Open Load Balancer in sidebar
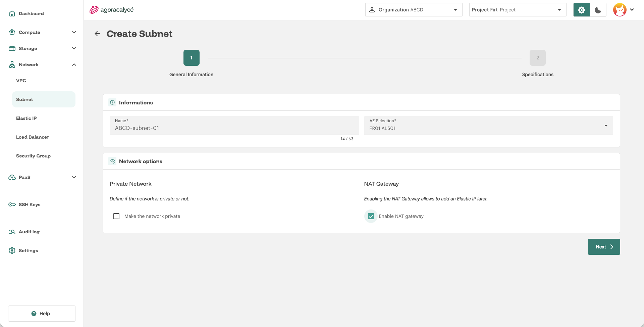This screenshot has height=327, width=644. (x=44, y=137)
